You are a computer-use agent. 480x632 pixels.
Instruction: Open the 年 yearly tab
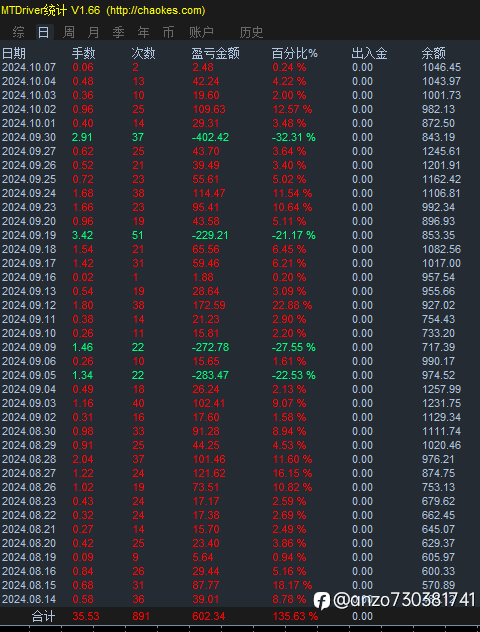(143, 32)
